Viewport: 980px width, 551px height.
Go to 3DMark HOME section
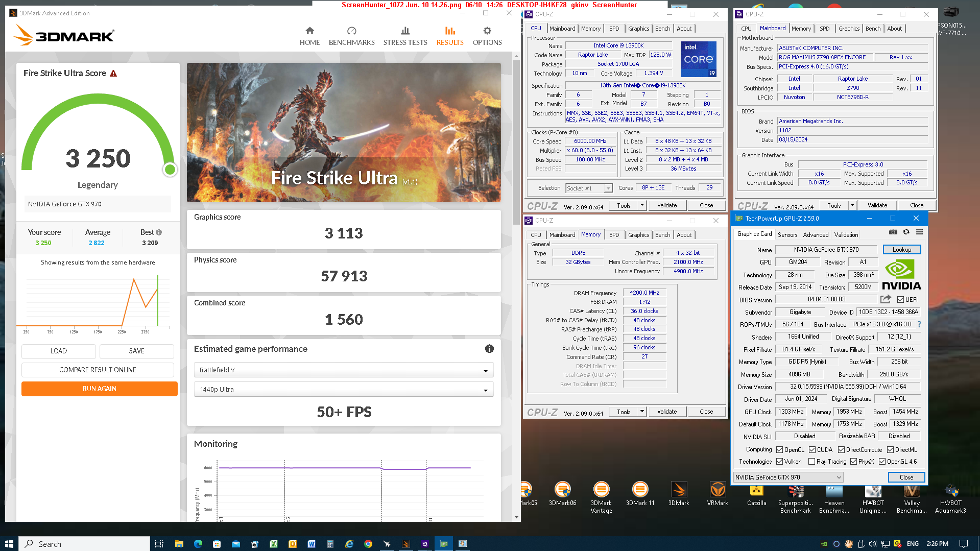pos(309,36)
